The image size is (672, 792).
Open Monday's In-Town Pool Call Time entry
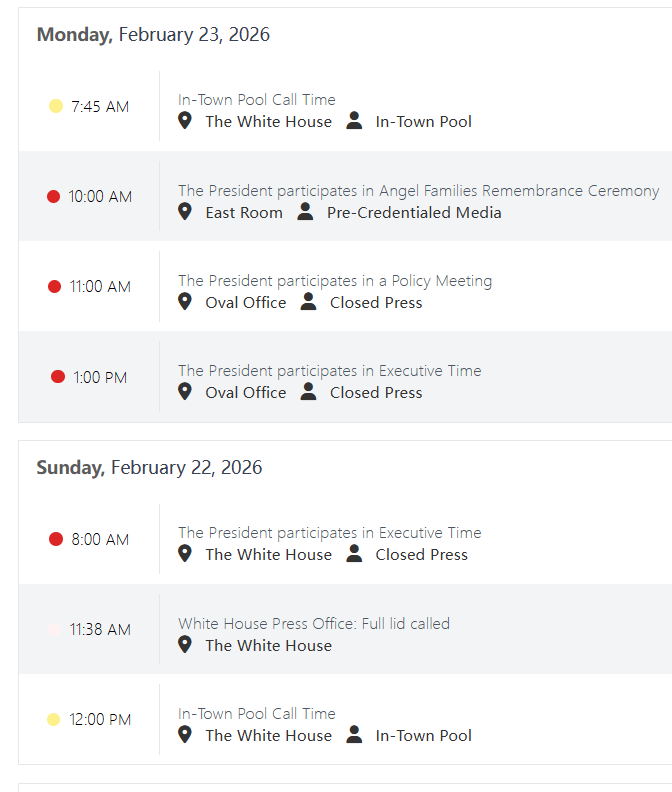(x=257, y=99)
